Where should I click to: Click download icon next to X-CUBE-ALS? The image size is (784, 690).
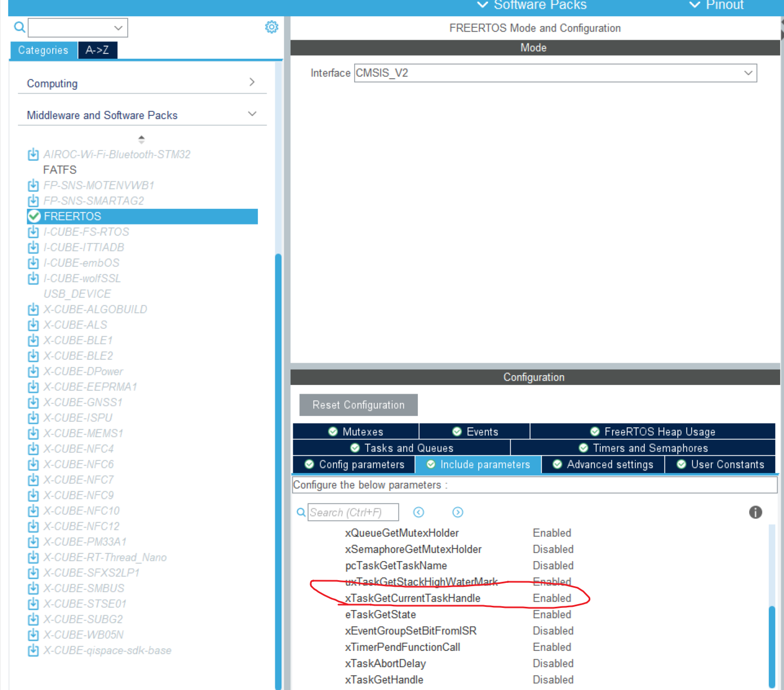[33, 325]
